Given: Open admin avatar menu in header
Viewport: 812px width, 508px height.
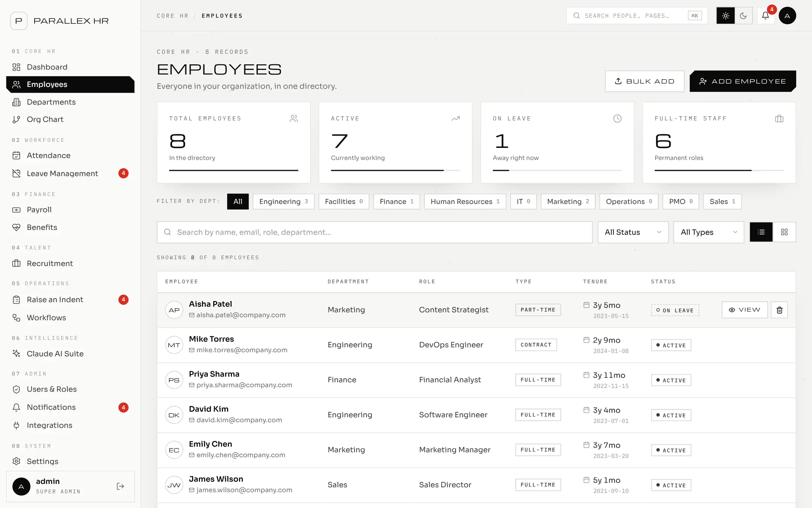Looking at the screenshot, I should [x=787, y=15].
